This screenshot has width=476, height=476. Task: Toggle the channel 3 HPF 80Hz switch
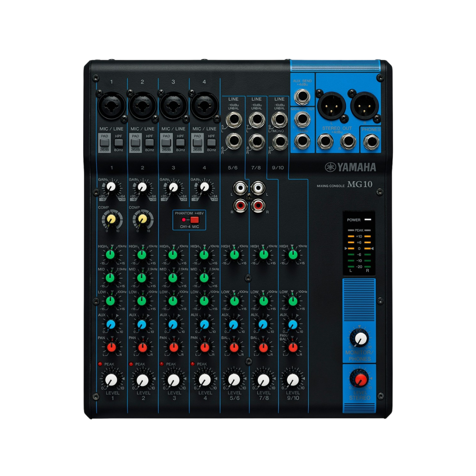[180, 142]
